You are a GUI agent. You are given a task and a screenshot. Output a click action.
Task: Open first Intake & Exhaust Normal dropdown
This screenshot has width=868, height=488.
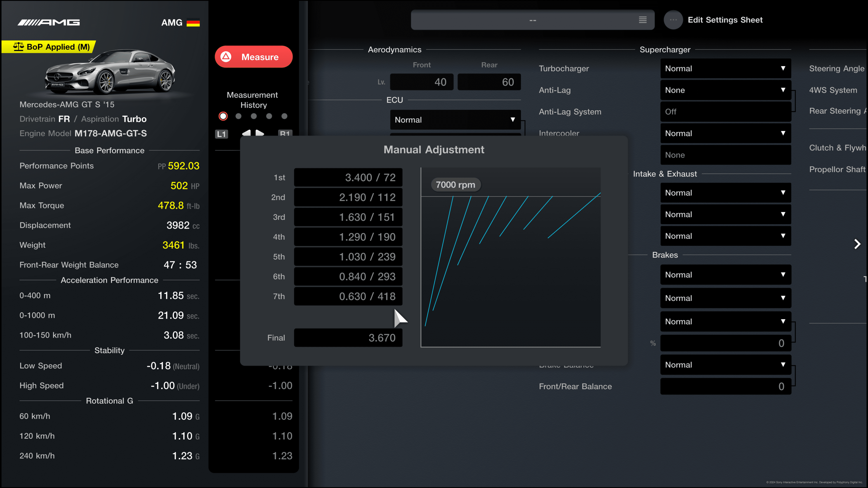725,193
